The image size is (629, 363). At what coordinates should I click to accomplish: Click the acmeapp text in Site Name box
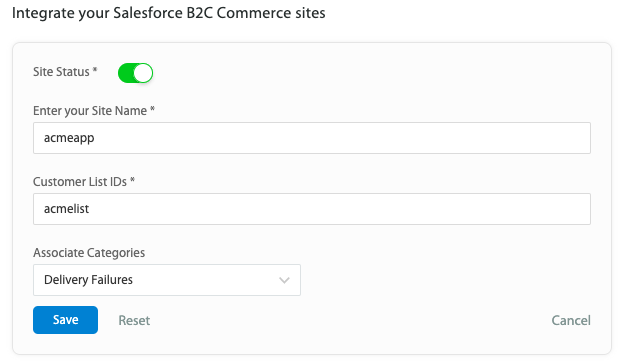[x=69, y=138]
